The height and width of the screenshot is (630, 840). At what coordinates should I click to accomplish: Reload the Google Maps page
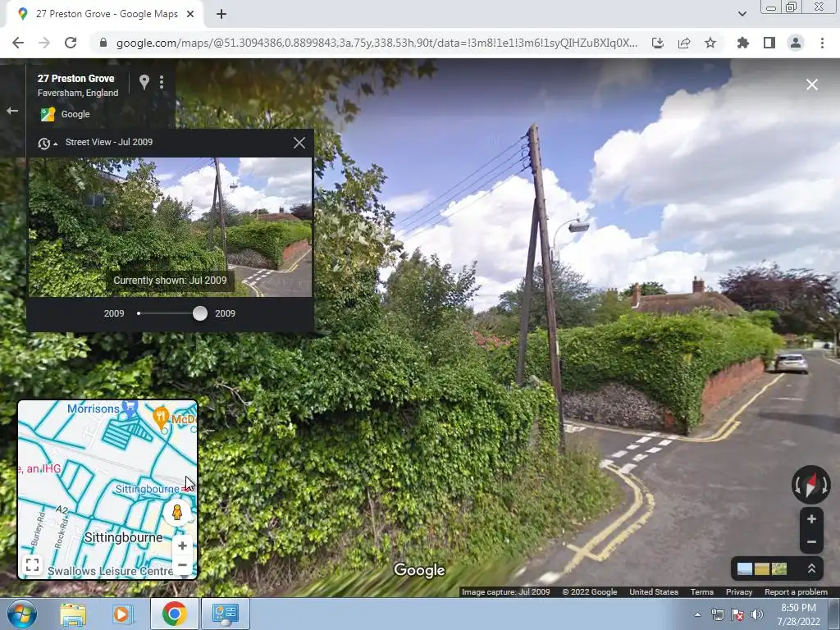71,43
